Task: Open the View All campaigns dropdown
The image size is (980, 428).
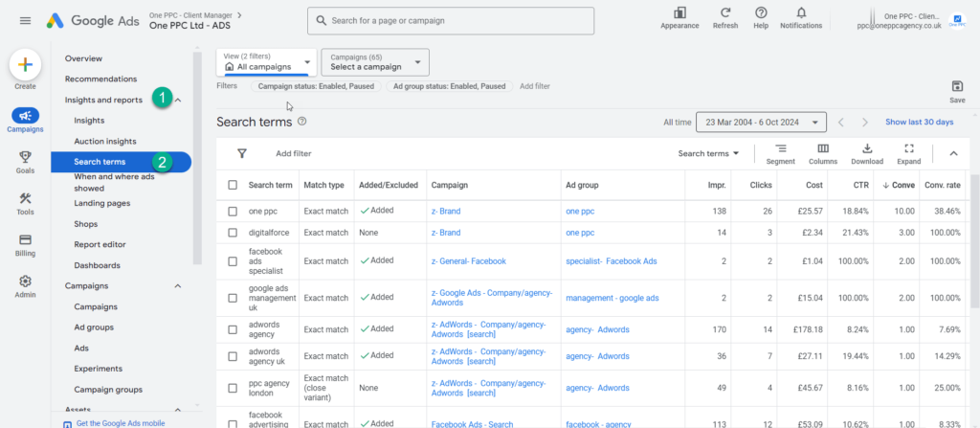Action: tap(267, 61)
